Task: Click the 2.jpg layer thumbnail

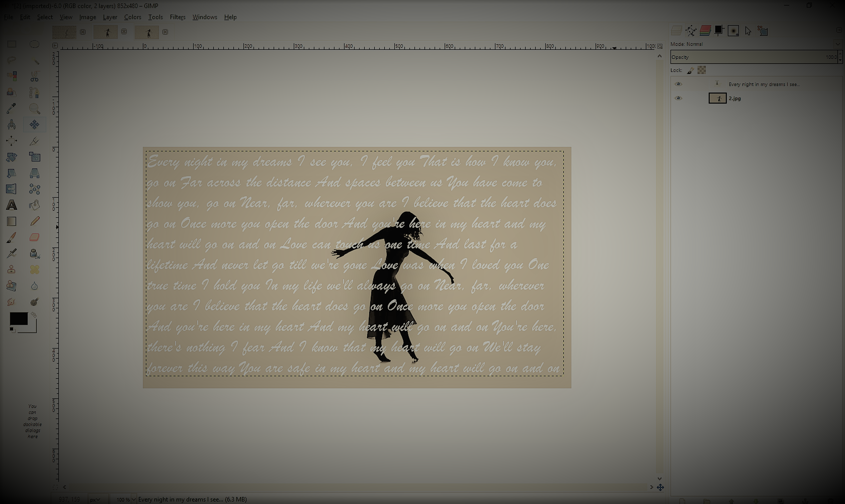Action: point(718,98)
